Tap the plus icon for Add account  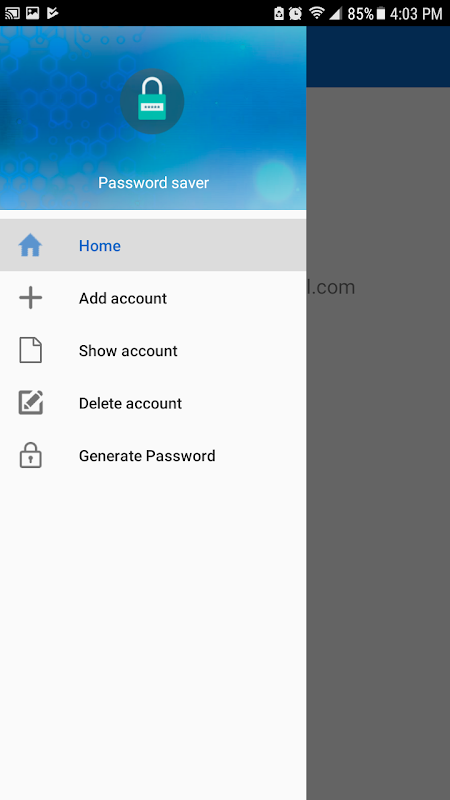pos(30,297)
